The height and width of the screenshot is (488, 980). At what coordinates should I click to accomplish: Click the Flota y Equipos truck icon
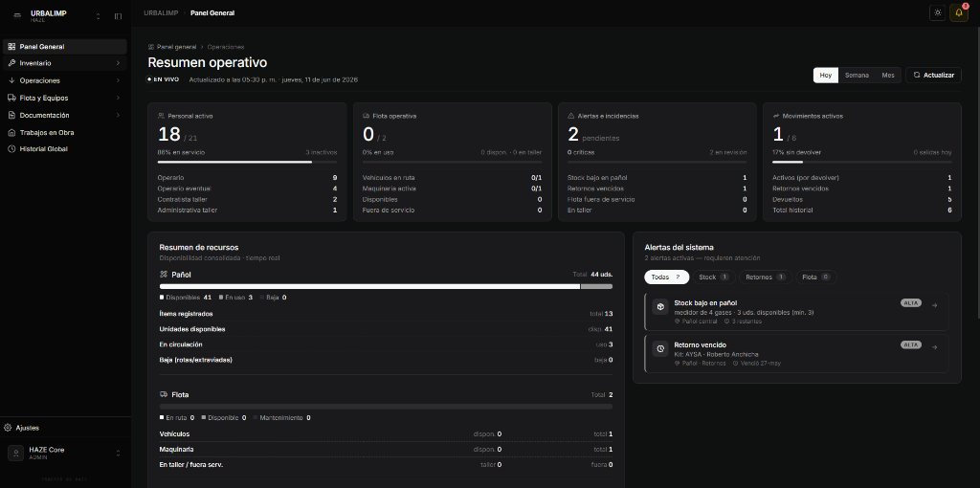pos(11,99)
